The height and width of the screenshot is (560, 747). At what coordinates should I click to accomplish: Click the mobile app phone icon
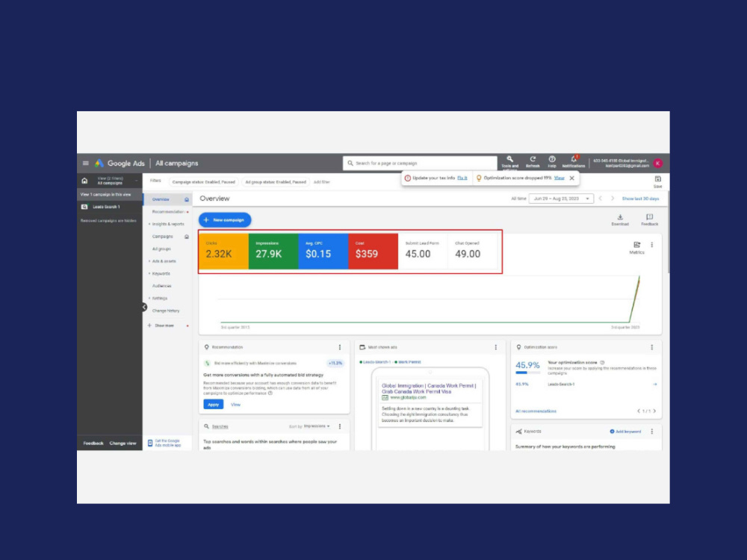[150, 443]
